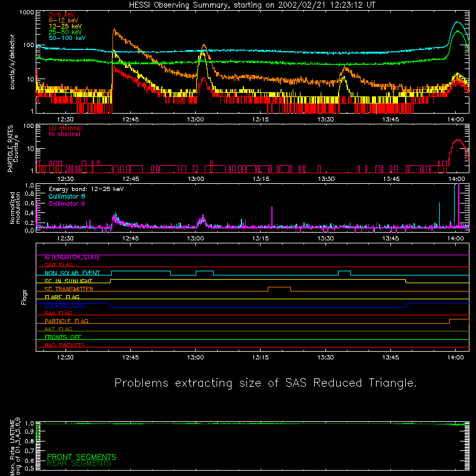This screenshot has width=476, height=476.
Task: Click the 13:00 label under particle rates plot
Action: point(196,179)
